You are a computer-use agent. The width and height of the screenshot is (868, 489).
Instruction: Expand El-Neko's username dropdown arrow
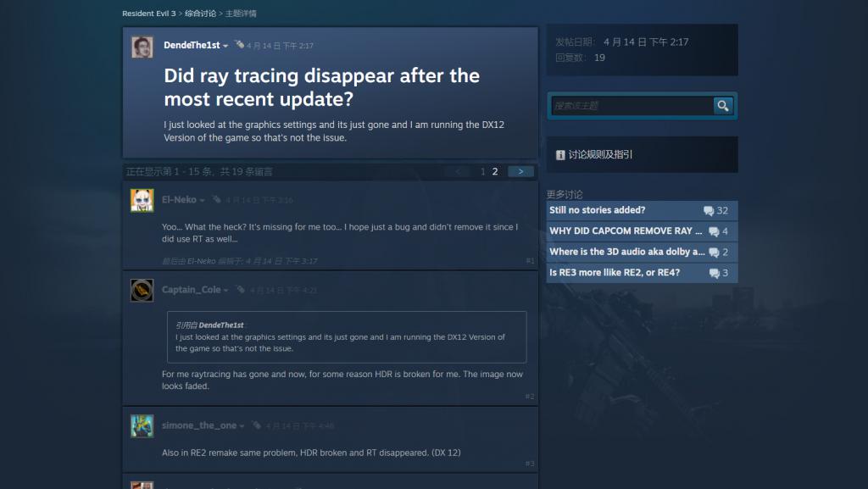click(202, 200)
